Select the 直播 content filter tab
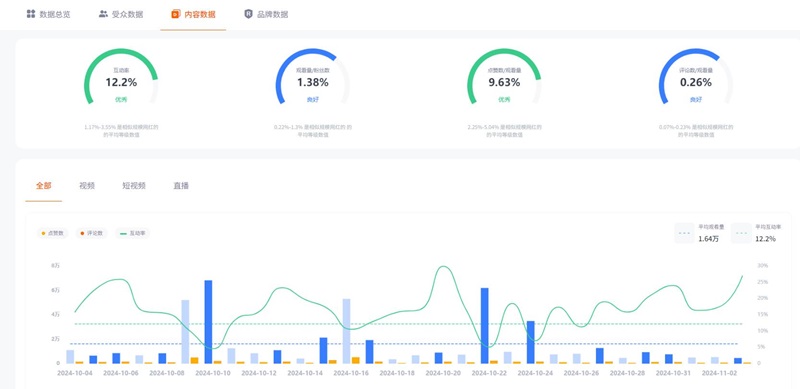Screen dimensions: 800x389 coord(181,186)
